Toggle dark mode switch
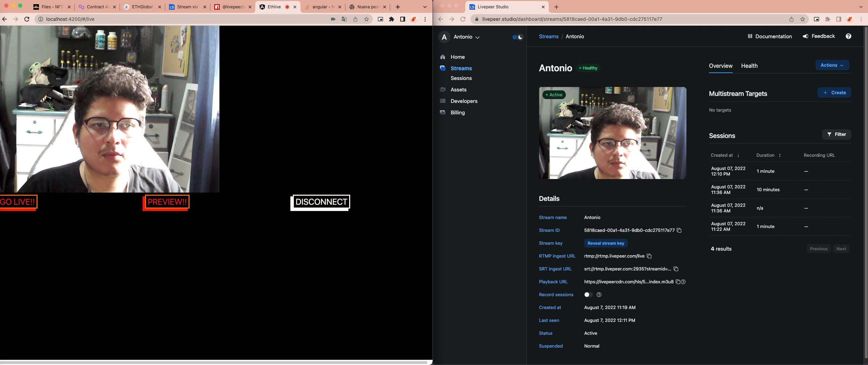The image size is (868, 365). coord(518,37)
